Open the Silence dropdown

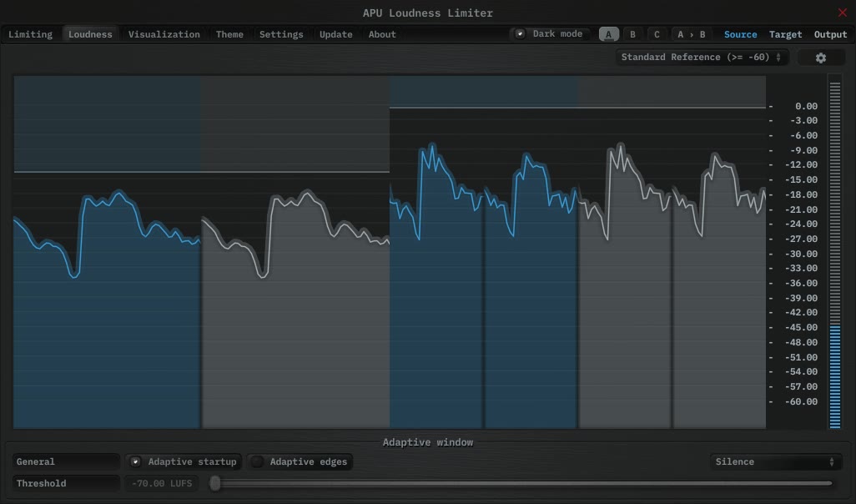[775, 462]
